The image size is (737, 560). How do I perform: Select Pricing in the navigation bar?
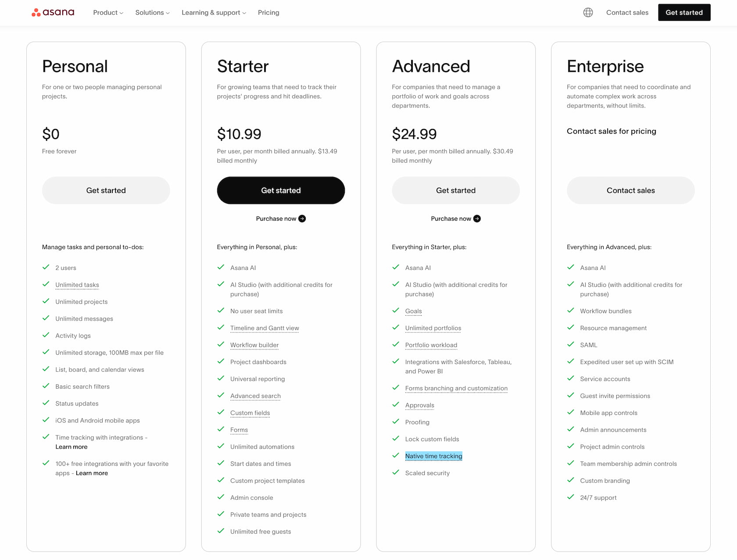[x=268, y=12]
